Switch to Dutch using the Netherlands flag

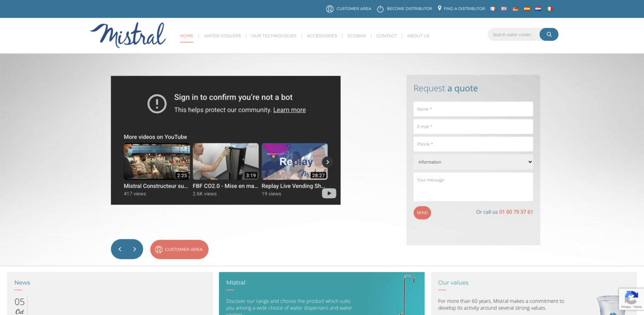pos(538,9)
